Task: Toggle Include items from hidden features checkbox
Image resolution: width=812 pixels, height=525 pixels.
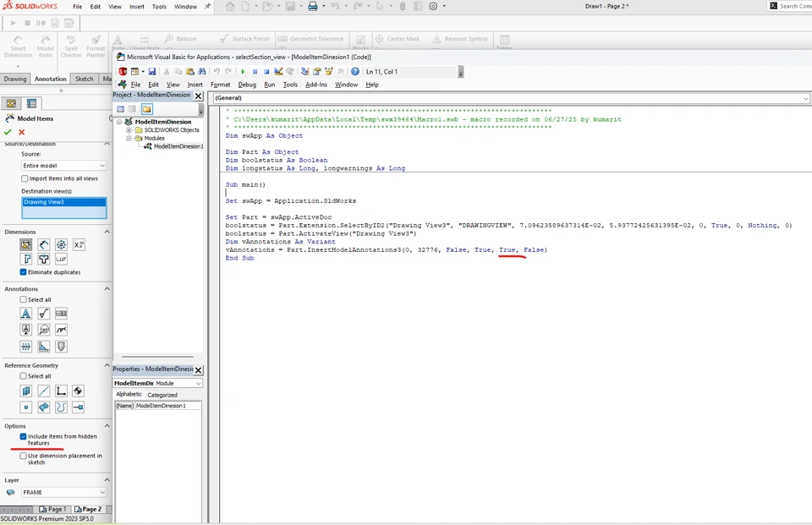Action: [24, 436]
